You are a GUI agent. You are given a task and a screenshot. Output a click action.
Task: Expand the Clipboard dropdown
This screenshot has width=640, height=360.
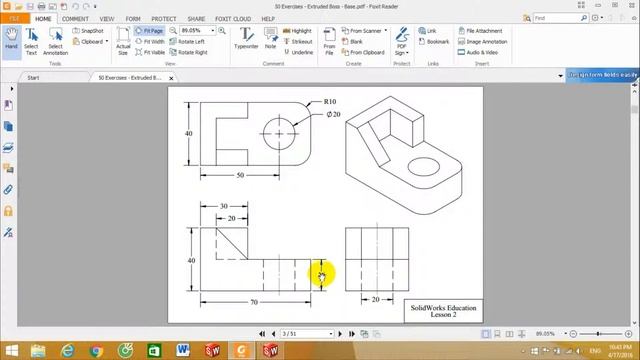pos(107,41)
